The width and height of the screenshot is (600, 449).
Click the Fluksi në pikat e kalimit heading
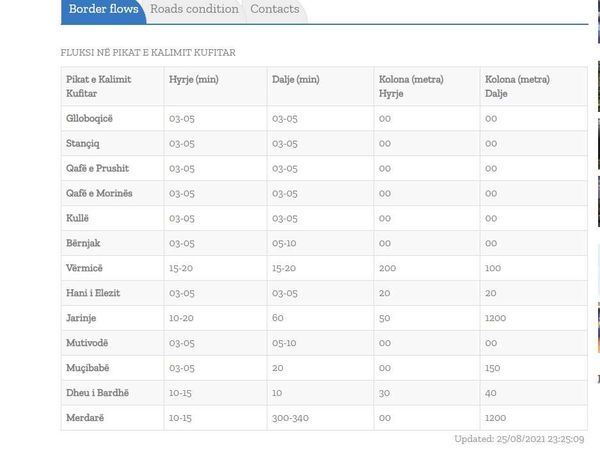pos(148,52)
